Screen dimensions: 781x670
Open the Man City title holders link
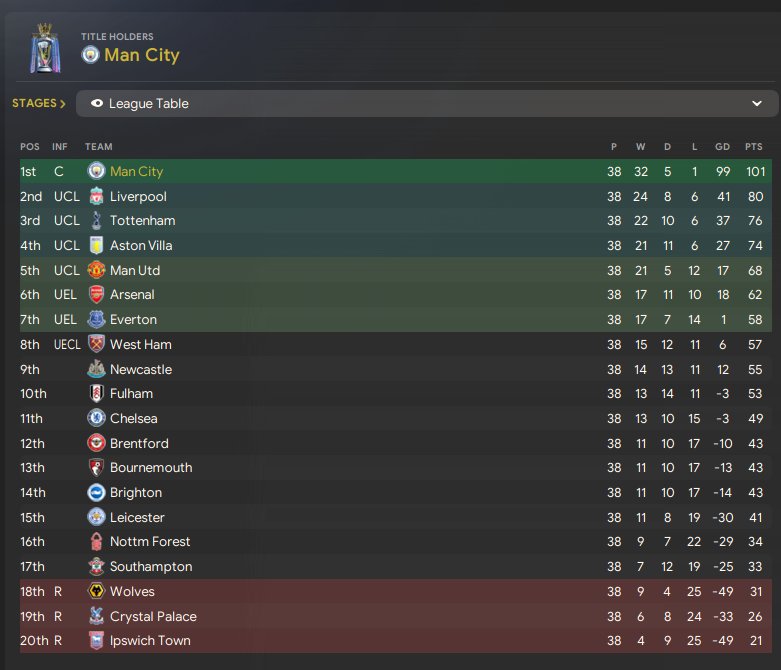141,55
